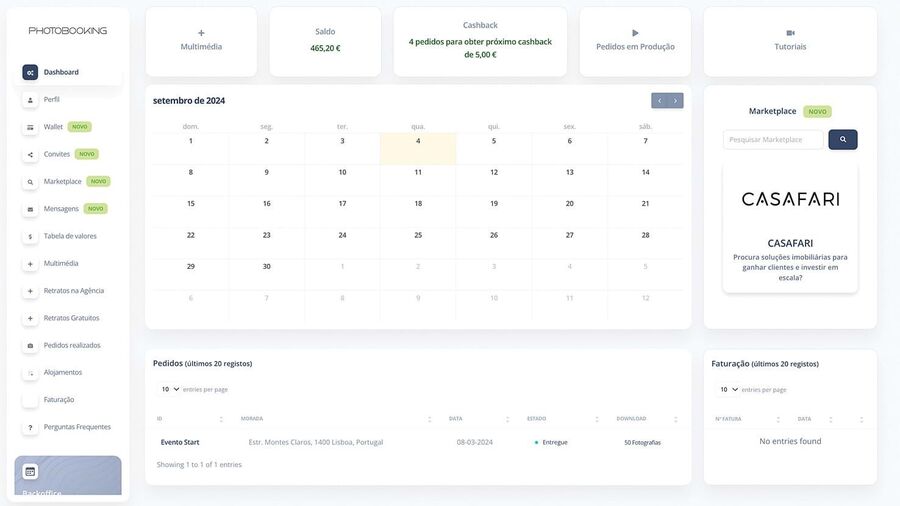Open the 50 Fotografias download link
Screen dimensions: 900x506
642,442
